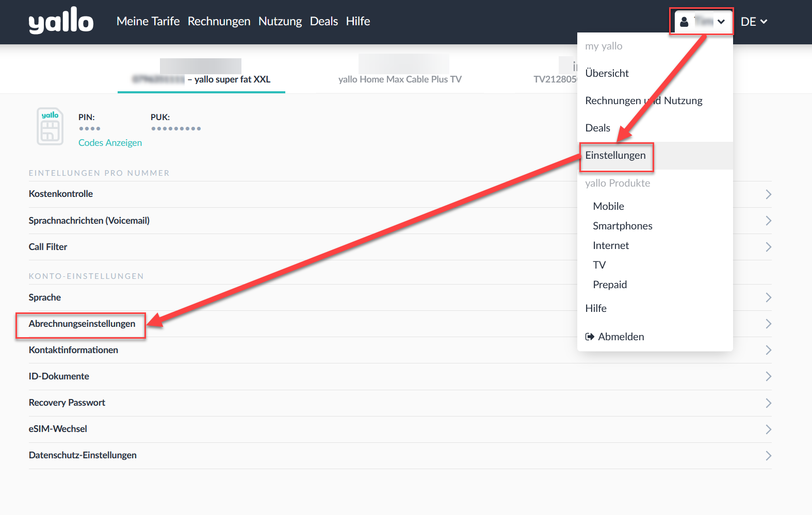Screen dimensions: 812x515
Task: Click the Codes Anzeigen link
Action: (x=110, y=143)
